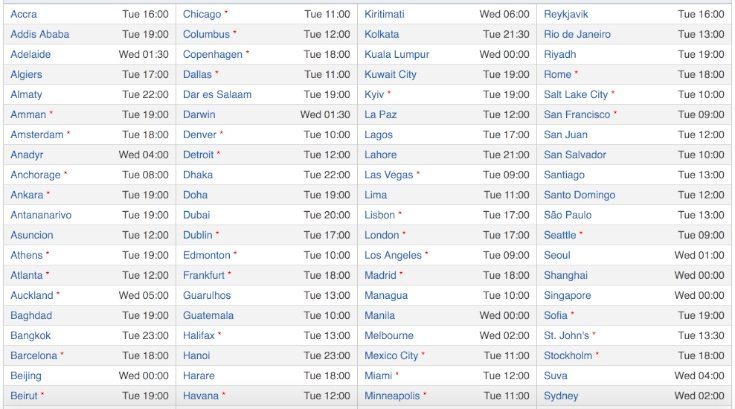The image size is (735, 409).
Task: Click the St. John's link
Action: point(566,335)
